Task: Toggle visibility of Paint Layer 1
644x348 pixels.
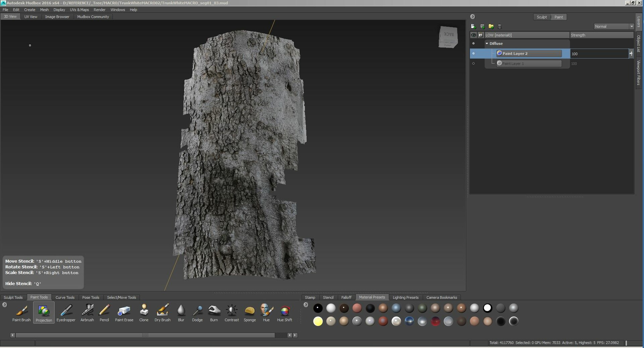Action: tap(473, 64)
